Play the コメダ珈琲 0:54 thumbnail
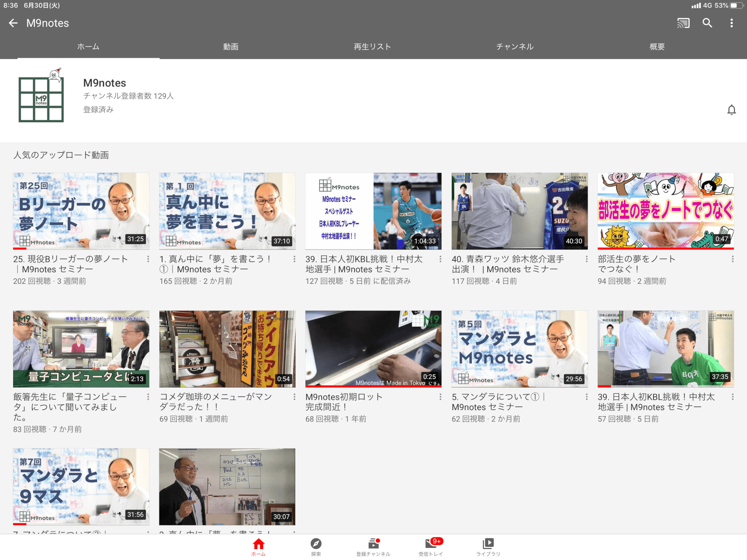 tap(227, 349)
